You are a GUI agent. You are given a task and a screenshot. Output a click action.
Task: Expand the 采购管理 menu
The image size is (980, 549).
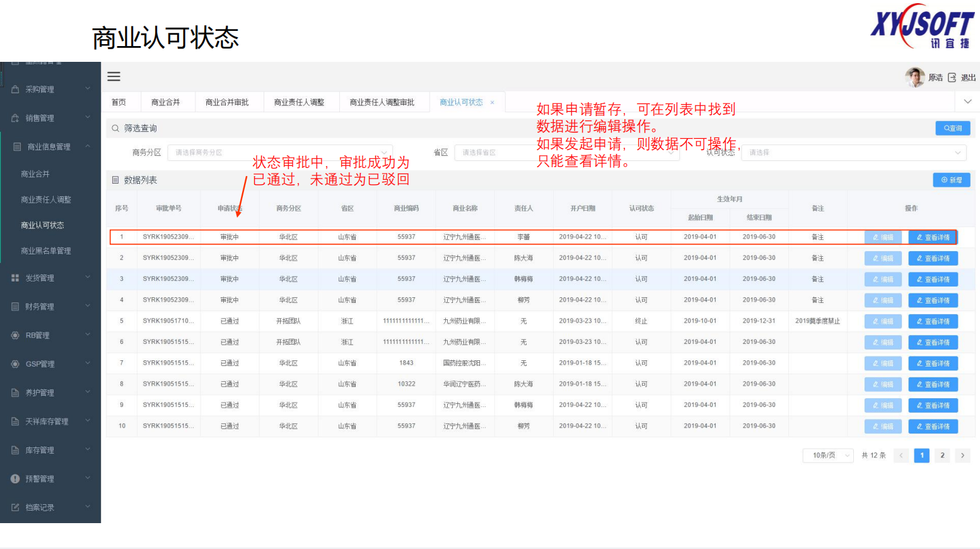tap(88, 89)
